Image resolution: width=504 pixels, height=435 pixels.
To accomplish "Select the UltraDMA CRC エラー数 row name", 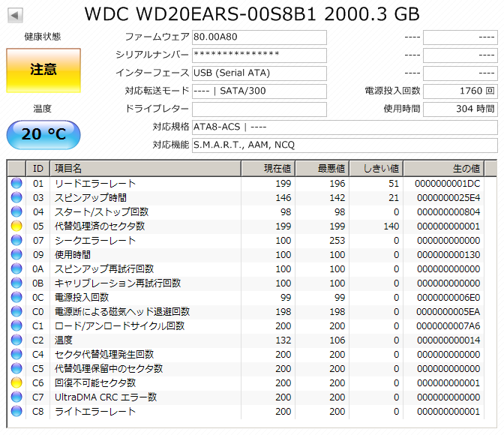I will coord(106,397).
